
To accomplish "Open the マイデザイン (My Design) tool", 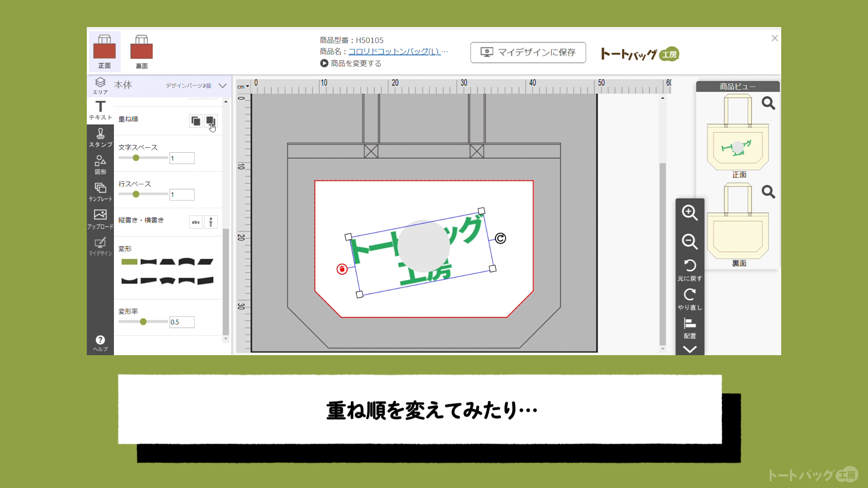I will (x=100, y=247).
